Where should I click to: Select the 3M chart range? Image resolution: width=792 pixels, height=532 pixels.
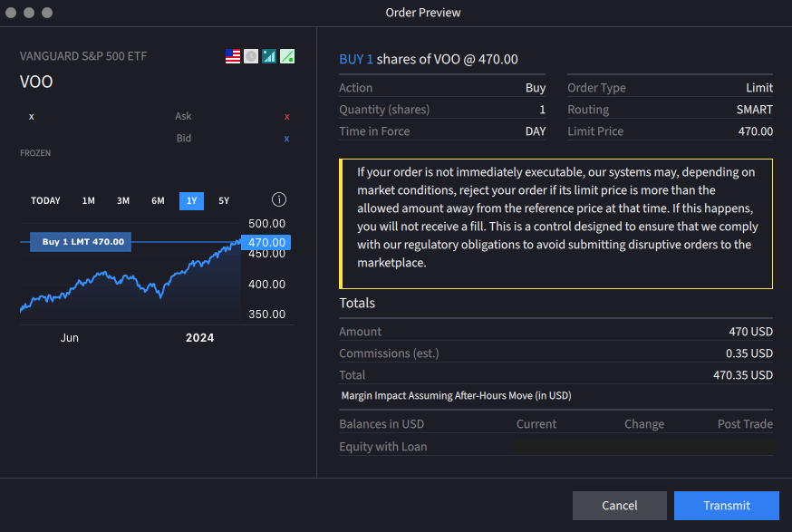click(x=123, y=201)
